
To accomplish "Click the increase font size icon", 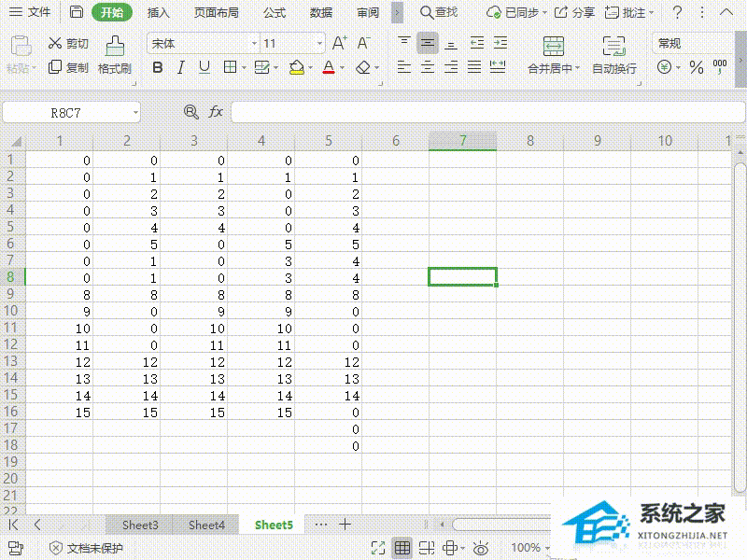I will tap(340, 43).
